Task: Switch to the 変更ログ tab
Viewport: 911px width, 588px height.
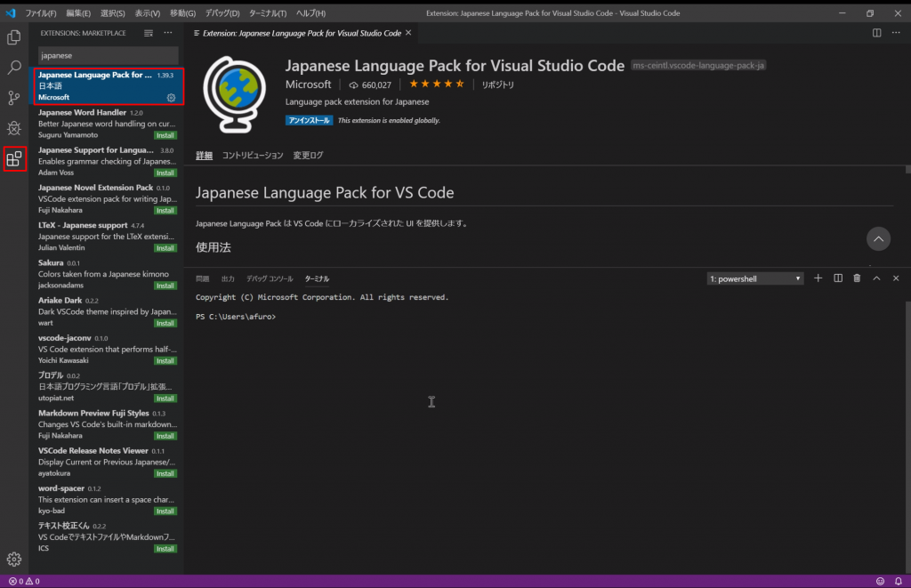Action: pyautogui.click(x=308, y=155)
